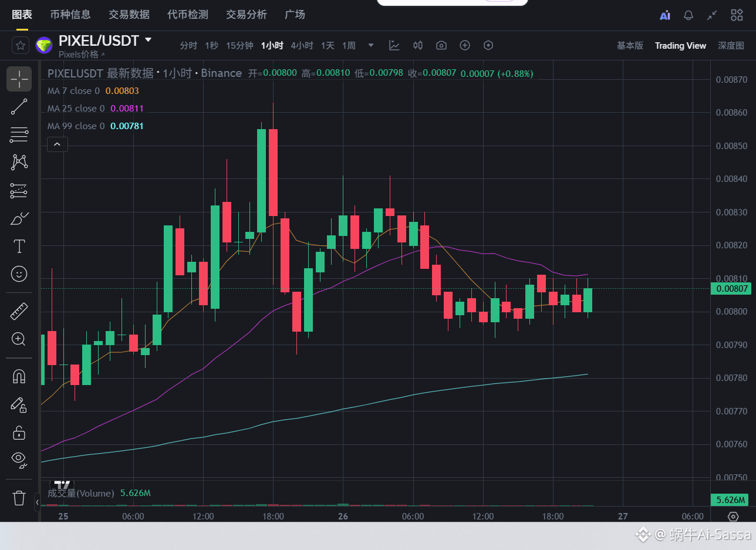Toggle lock all drawings
Screen dimensions: 756x550
[x=19, y=433]
